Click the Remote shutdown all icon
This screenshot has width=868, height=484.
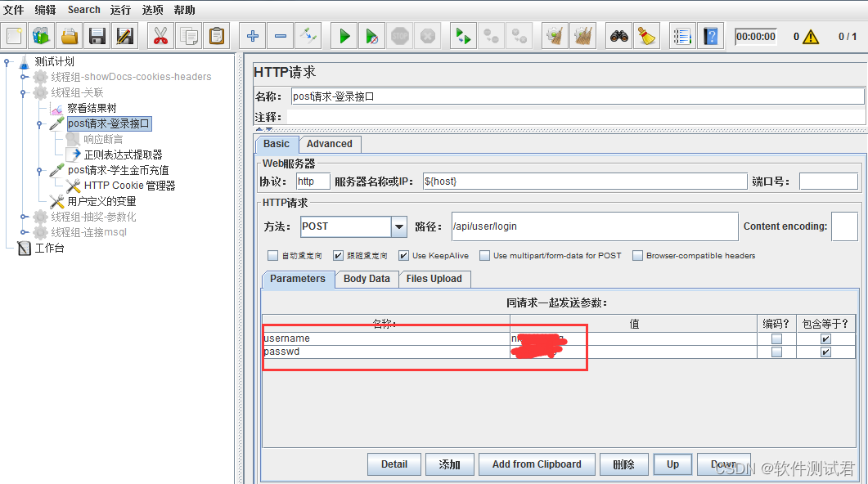[x=519, y=37]
